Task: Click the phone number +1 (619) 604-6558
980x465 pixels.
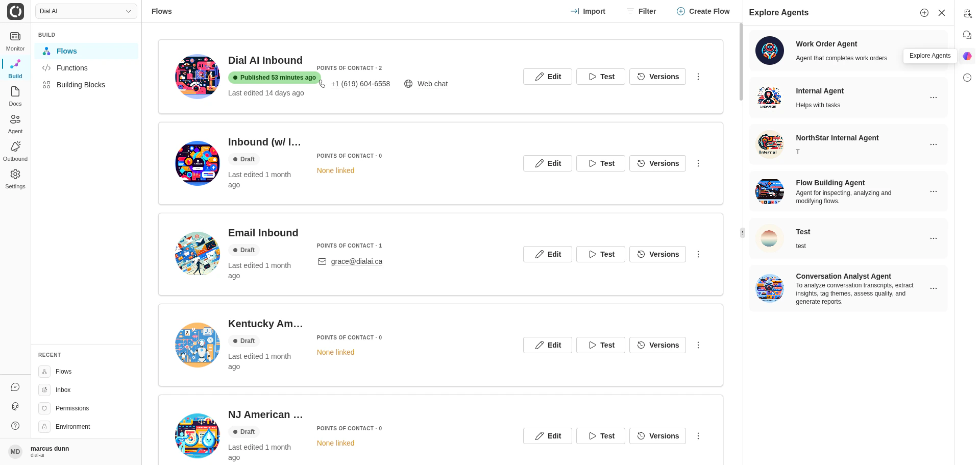Action: pyautogui.click(x=360, y=84)
